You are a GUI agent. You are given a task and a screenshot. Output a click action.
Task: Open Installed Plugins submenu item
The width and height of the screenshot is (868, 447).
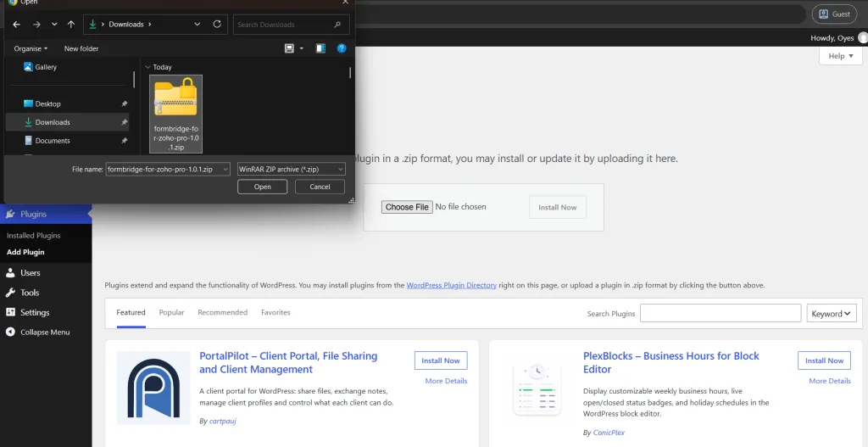coord(34,236)
